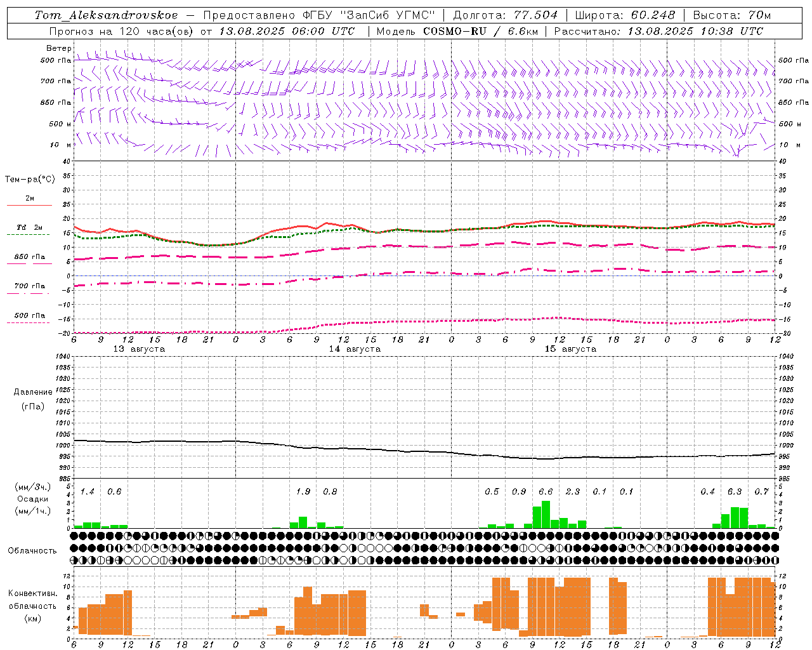Click the model name COSMO-RU / 6.6км

click(481, 31)
